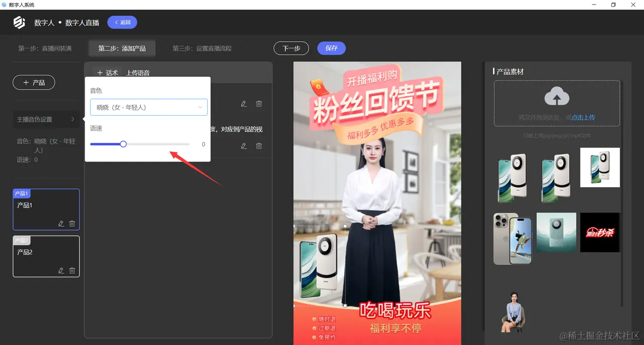This screenshot has width=644, height=345.
Task: Close the 数字人系统 window
Action: point(633,5)
